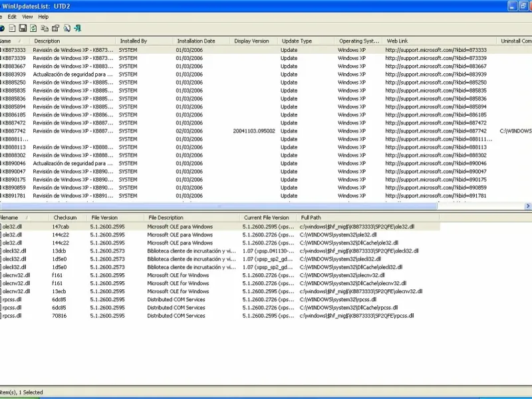Select the KB885836 update row
This screenshot has height=399, width=532.
(x=266, y=98)
